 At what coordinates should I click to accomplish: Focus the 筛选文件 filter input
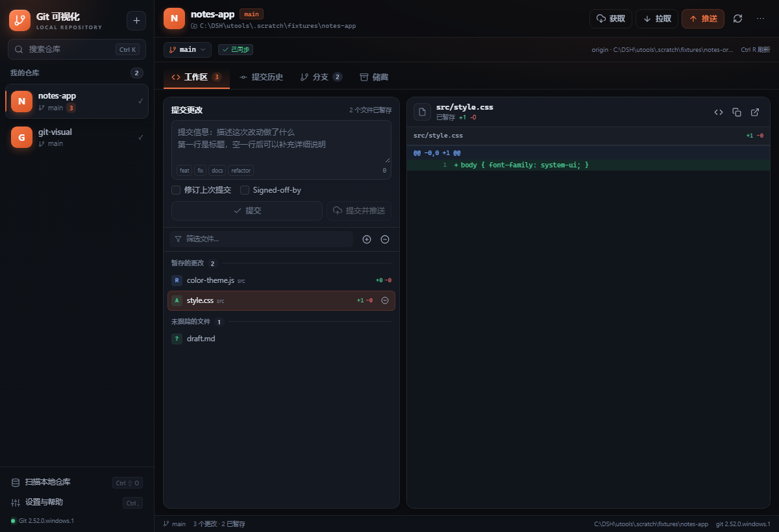tap(261, 239)
